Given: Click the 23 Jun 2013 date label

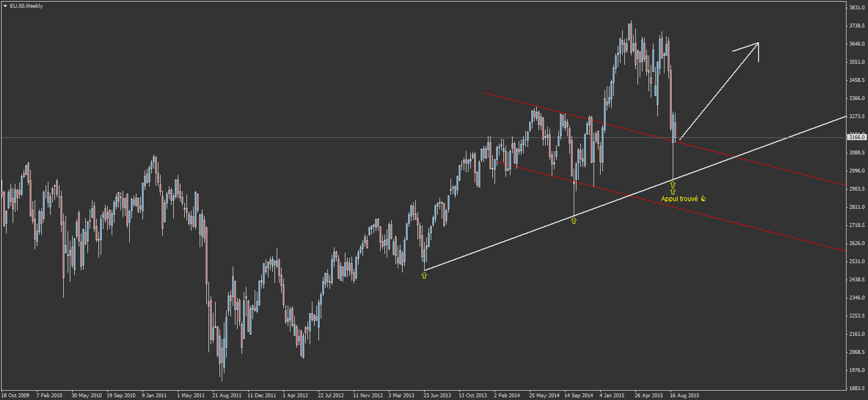Looking at the screenshot, I should point(437,396).
